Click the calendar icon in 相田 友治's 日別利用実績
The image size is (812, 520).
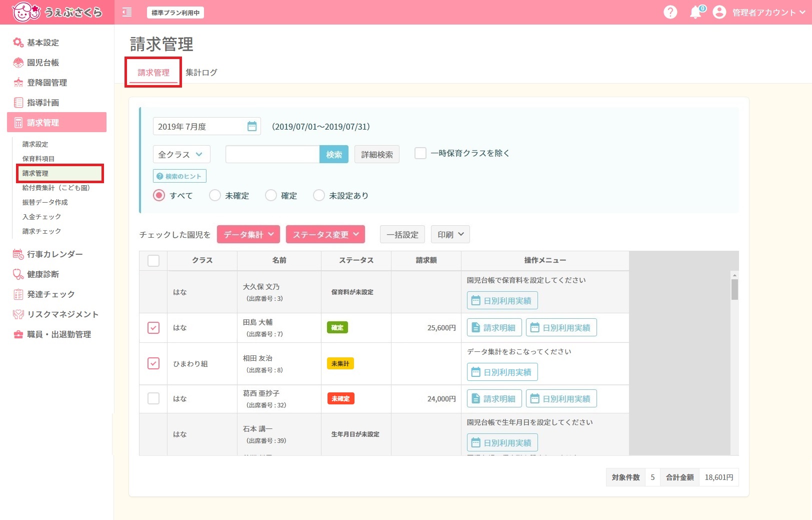tap(476, 372)
